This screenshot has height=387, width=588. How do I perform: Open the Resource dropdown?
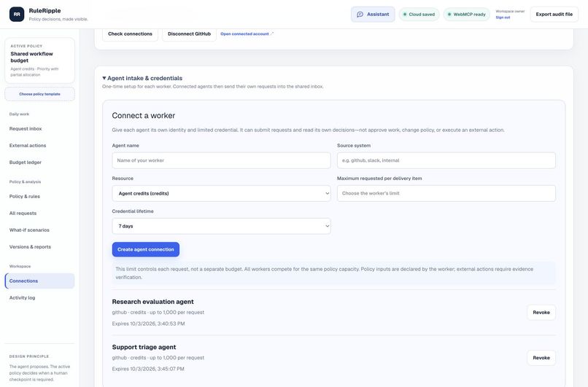click(x=221, y=193)
